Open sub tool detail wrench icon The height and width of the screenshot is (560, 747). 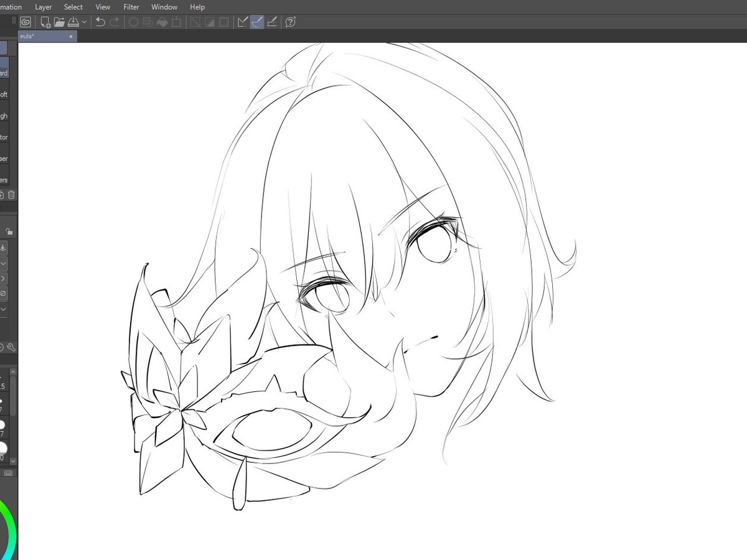[11, 348]
